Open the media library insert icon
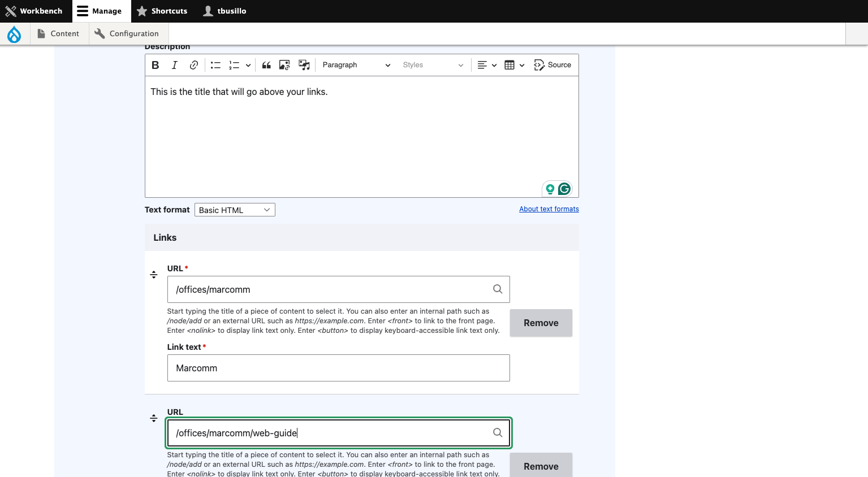The width and height of the screenshot is (868, 477). (304, 65)
